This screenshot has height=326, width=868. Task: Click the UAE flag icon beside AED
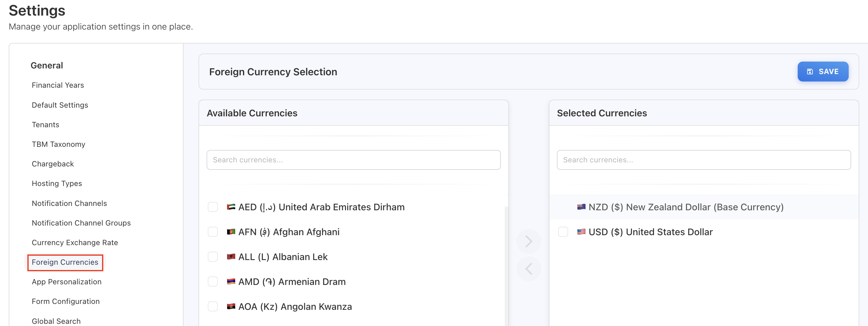(x=231, y=207)
